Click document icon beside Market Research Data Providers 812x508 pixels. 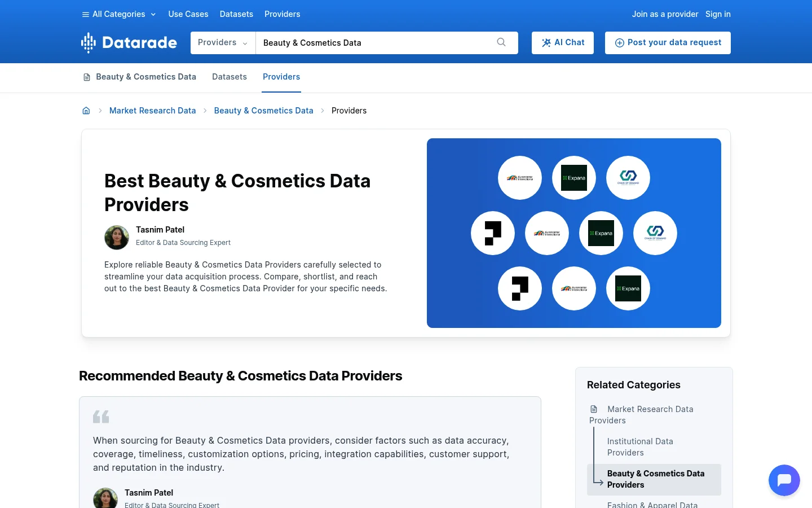[594, 409]
